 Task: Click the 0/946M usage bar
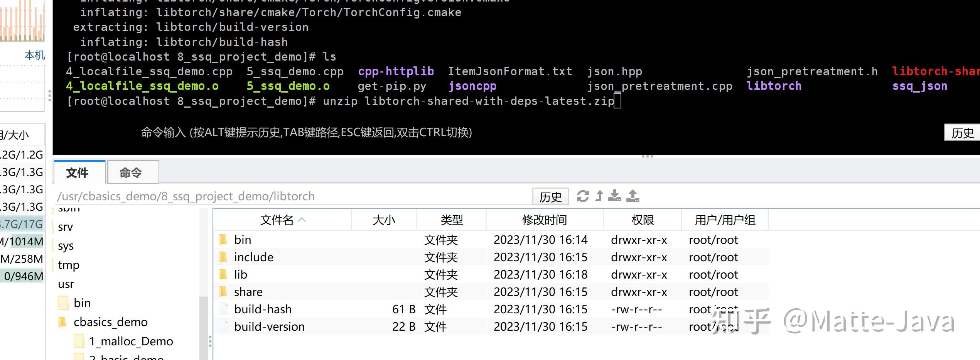coord(22,276)
